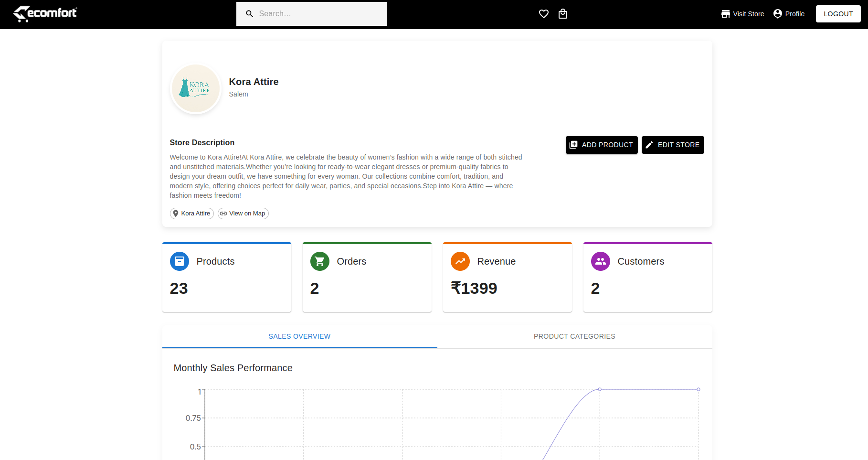Click the link icon in View on Map
868x460 pixels.
point(223,214)
